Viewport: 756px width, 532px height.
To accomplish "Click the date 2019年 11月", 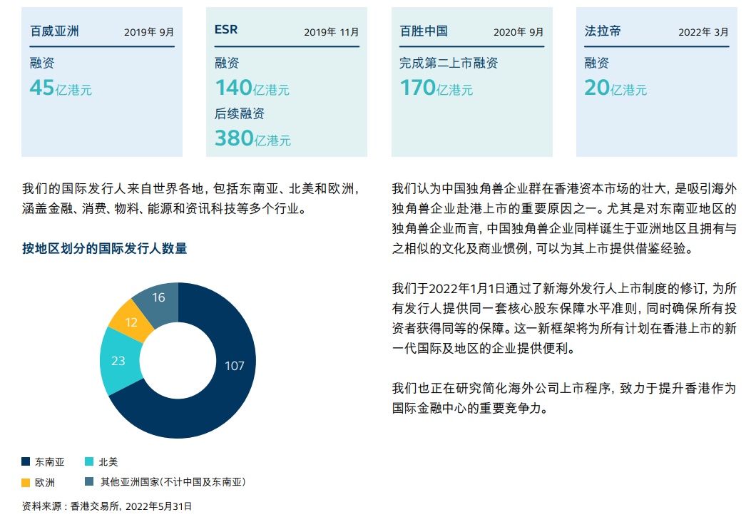I will pos(331,32).
